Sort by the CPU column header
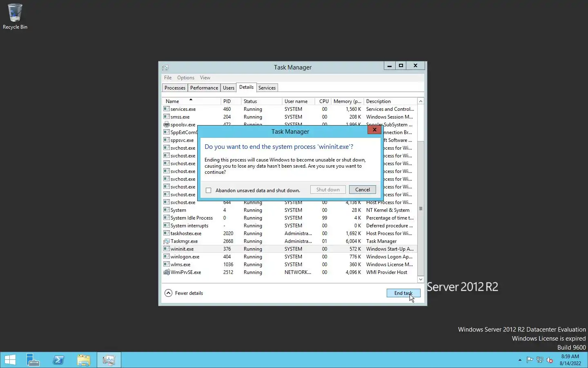Viewport: 588px width, 368px height. pos(323,101)
